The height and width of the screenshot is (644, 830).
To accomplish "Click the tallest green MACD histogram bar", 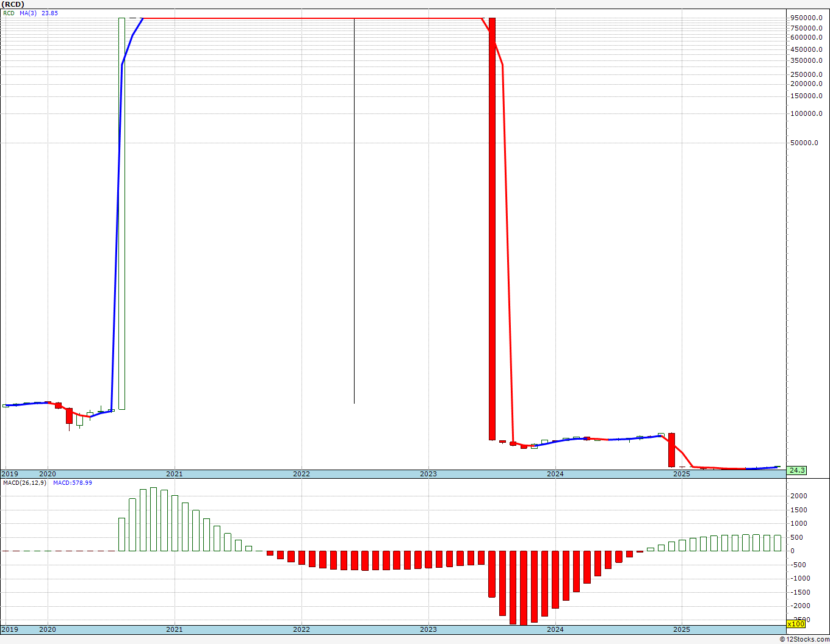I will click(x=154, y=519).
